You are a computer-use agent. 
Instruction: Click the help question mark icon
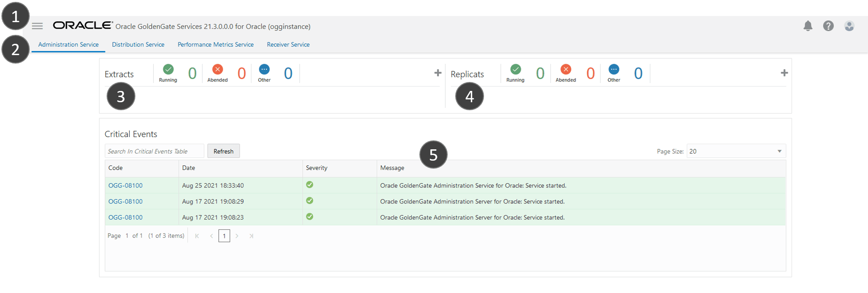828,26
